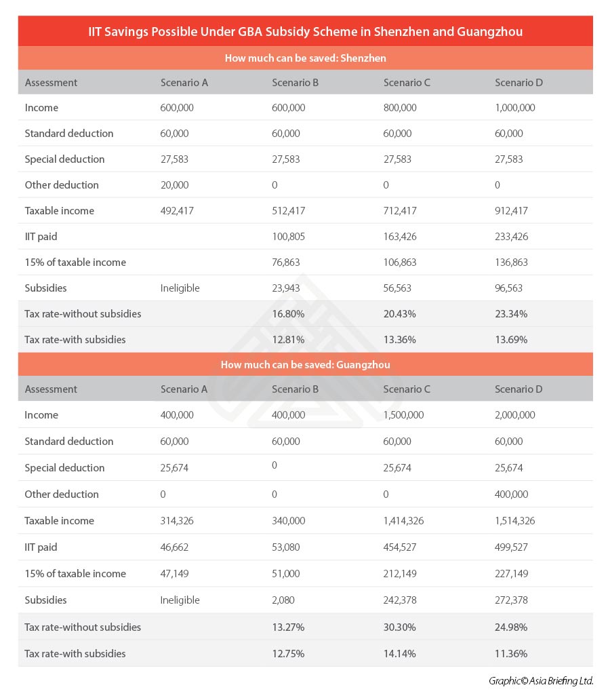
Task: Click the 76,863 value in the 15% row
Action: pos(286,262)
